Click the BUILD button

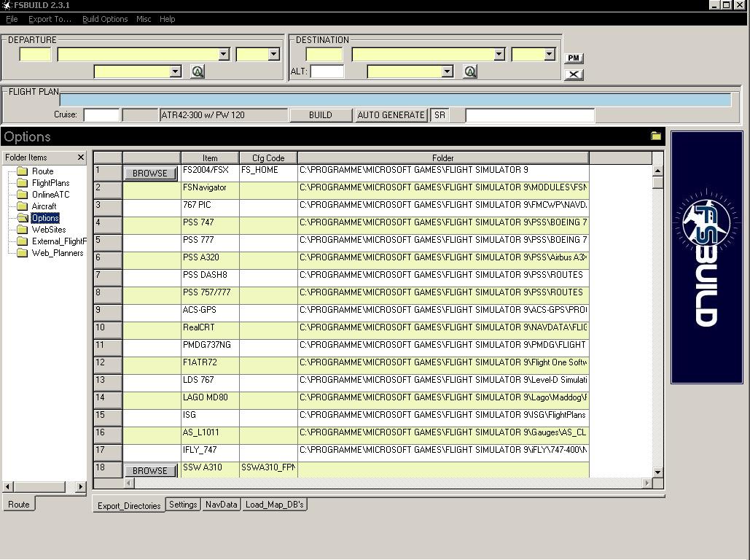pos(321,115)
